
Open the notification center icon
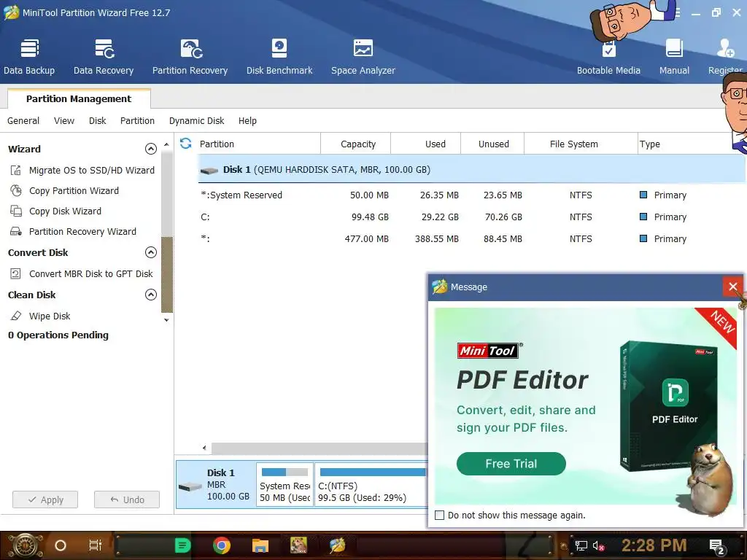click(x=716, y=546)
